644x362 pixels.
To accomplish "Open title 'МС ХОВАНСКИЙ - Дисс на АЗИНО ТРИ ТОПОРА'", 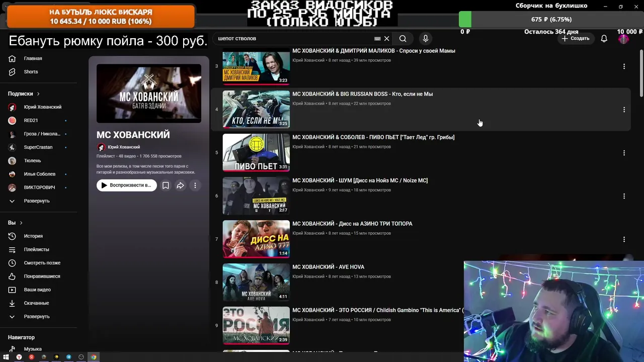I will click(352, 224).
